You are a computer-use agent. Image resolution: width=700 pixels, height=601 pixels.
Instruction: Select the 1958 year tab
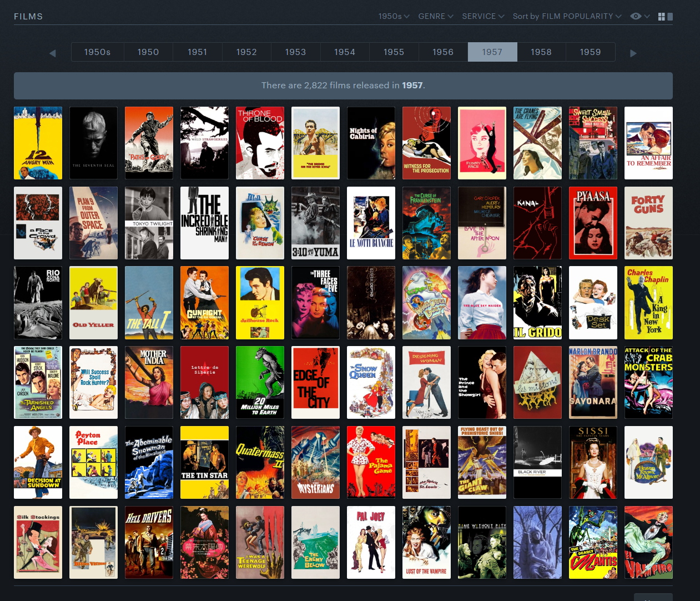pos(541,52)
